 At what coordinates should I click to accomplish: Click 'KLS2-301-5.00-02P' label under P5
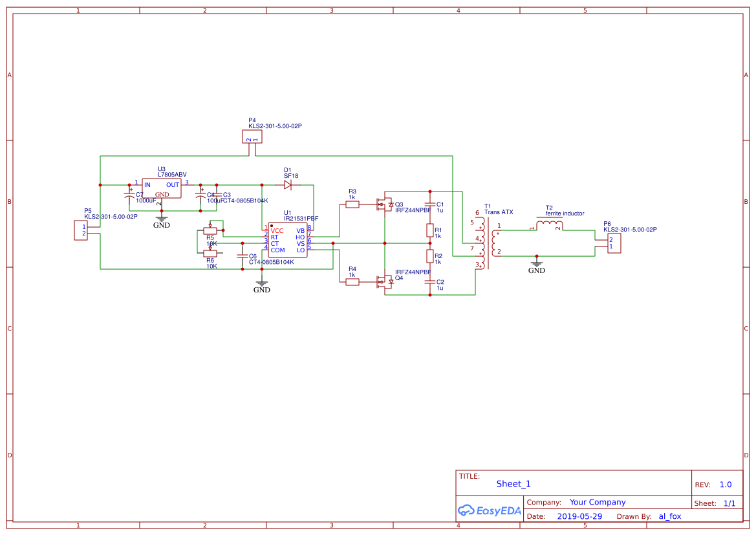[111, 217]
